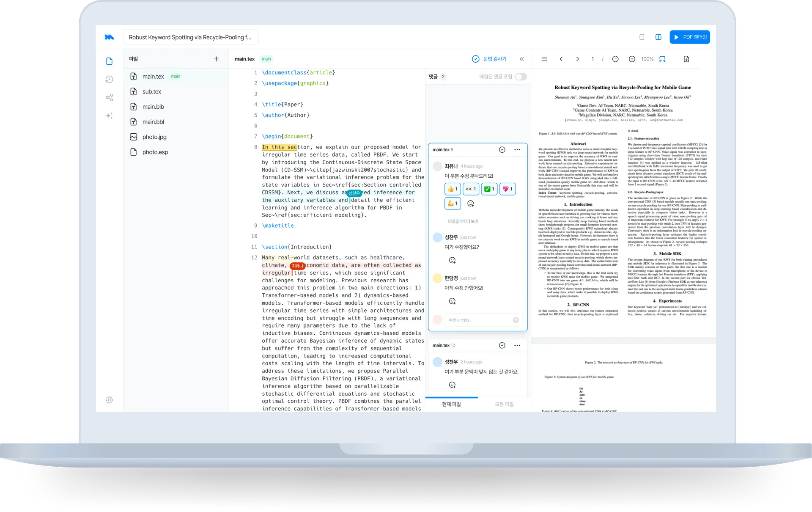
Task: Click the AI sparkle icon in sidebar
Action: (x=109, y=116)
